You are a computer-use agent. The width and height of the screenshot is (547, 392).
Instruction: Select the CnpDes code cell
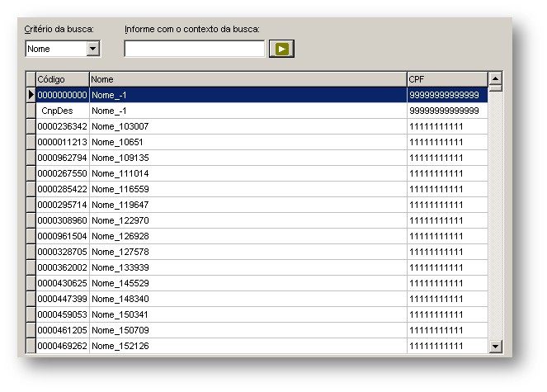coord(63,111)
